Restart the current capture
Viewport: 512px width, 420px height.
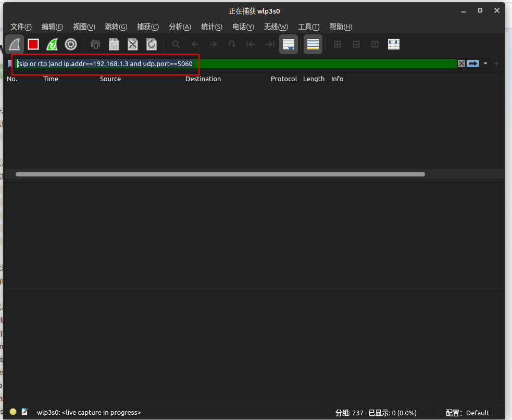coord(52,44)
